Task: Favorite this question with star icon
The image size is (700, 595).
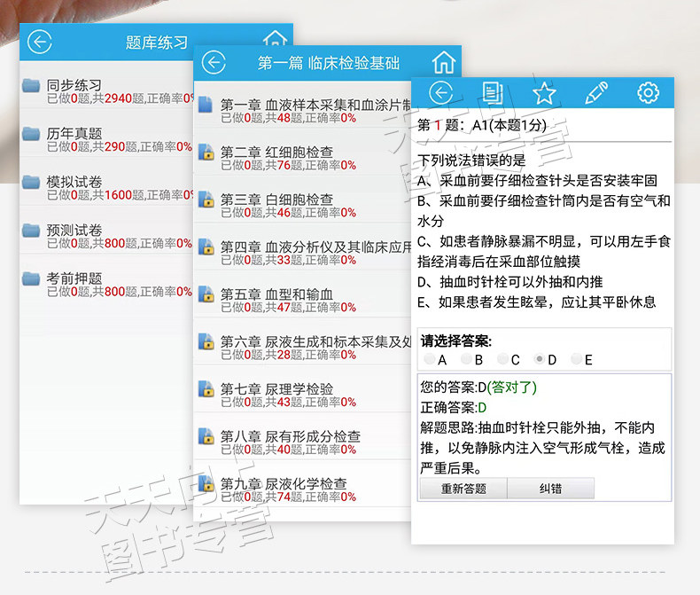Action: click(x=544, y=93)
